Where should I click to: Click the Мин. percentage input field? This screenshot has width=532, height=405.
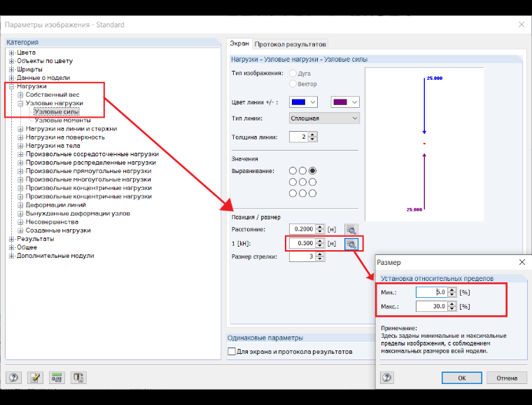[432, 292]
